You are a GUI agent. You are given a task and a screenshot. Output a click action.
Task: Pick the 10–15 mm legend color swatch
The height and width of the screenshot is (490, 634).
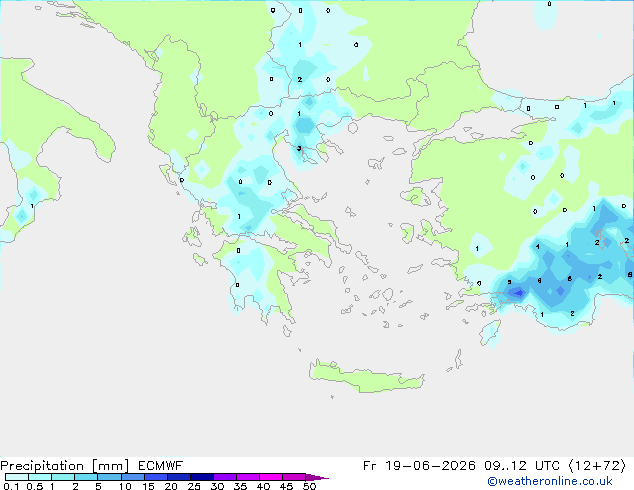click(x=132, y=477)
